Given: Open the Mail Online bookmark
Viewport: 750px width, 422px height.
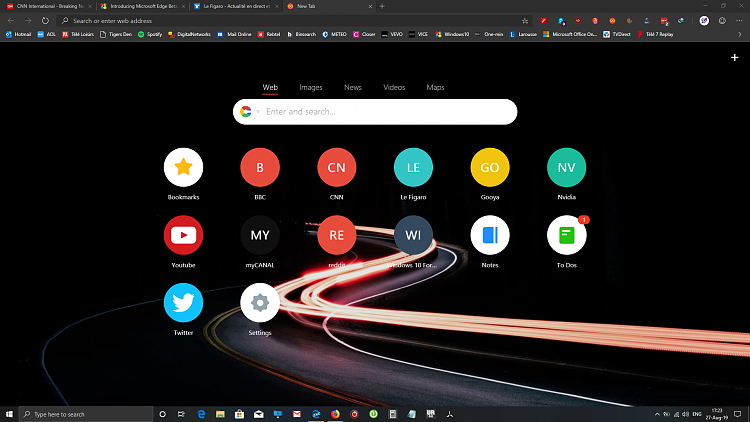Looking at the screenshot, I should click(234, 34).
